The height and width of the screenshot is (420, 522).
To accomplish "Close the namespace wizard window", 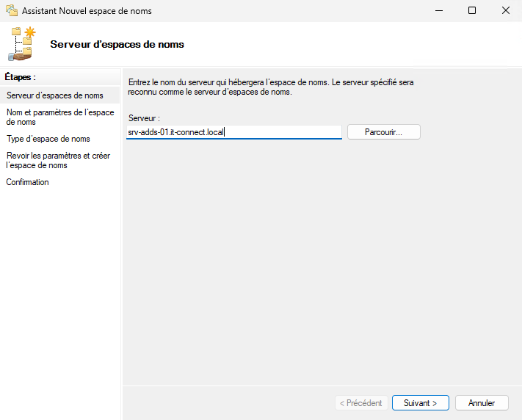I will coord(505,11).
